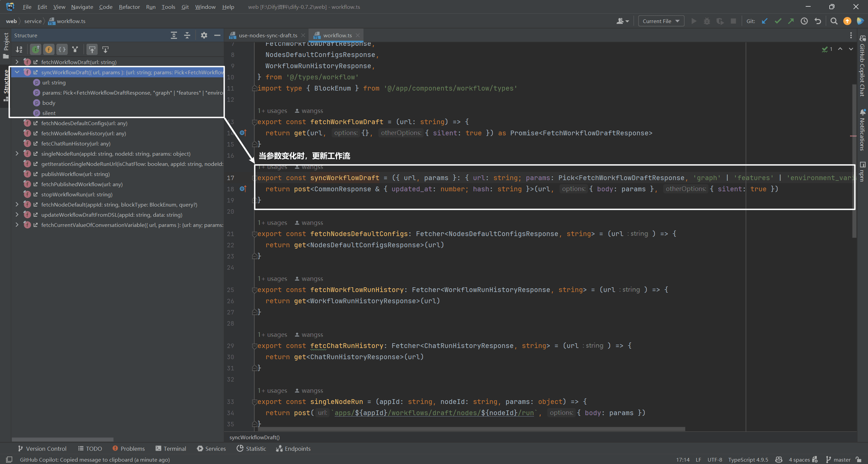Open Structure panel gear options

coord(204,35)
